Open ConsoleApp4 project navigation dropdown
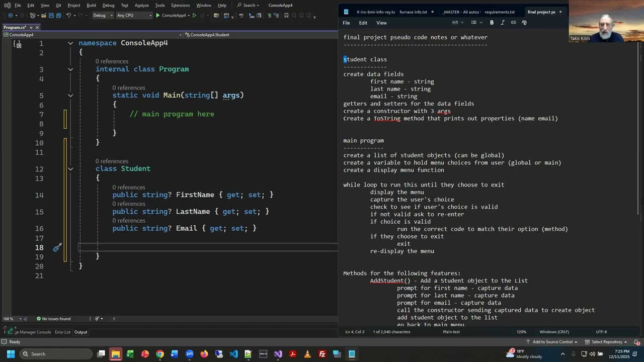The image size is (644, 362). click(x=92, y=35)
